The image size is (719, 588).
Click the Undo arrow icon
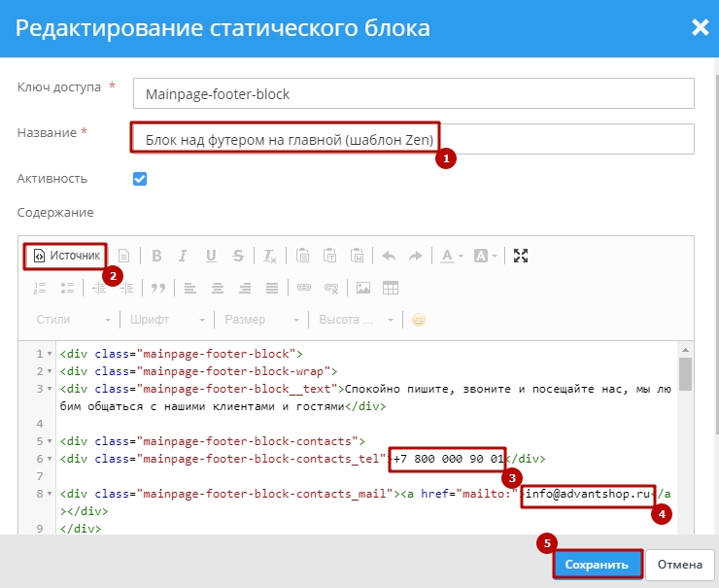389,256
